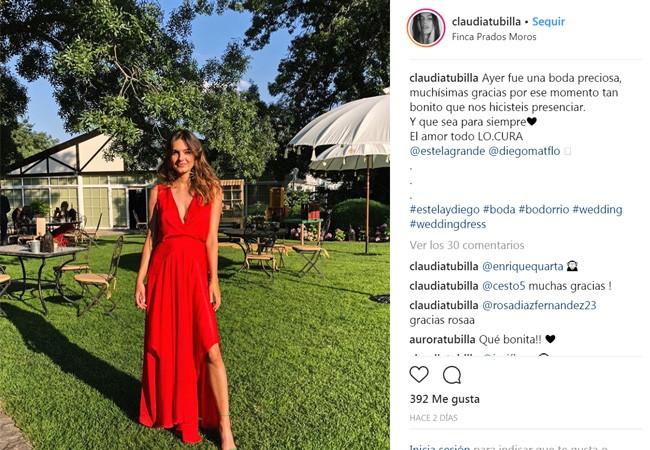
Task: View the list of 392 Me gusta
Action: (444, 399)
